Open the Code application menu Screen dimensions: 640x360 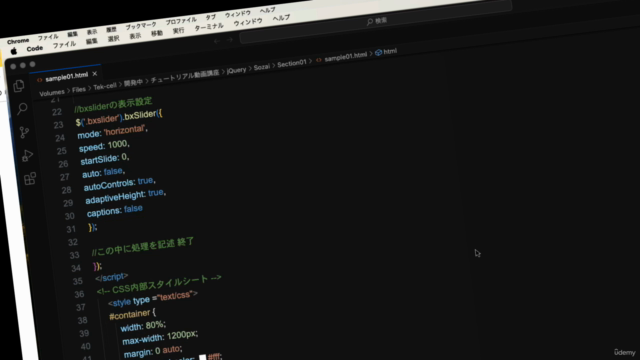(x=35, y=49)
